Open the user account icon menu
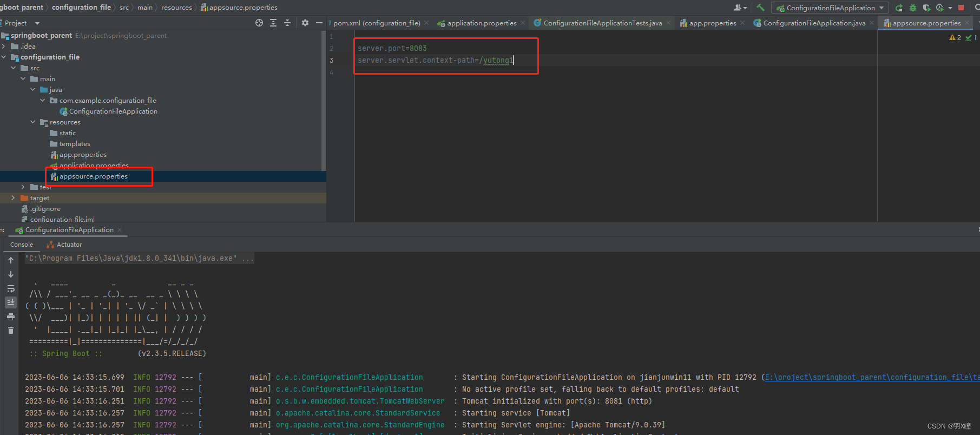The image size is (980, 435). click(x=739, y=8)
